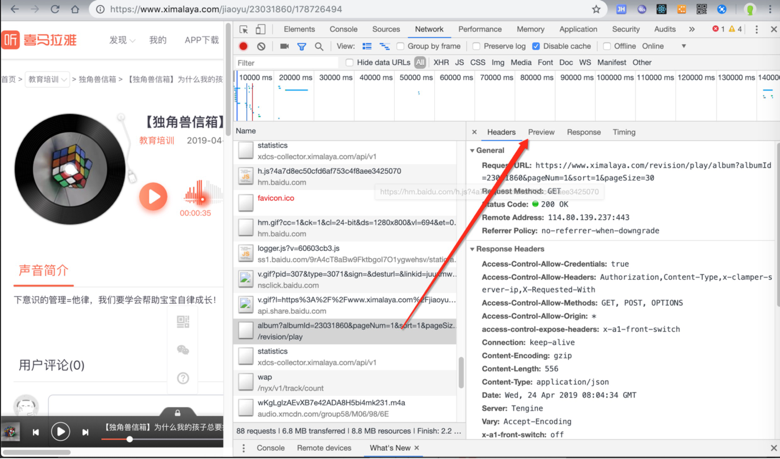Open Chrome three-dot menu

pos(770,9)
